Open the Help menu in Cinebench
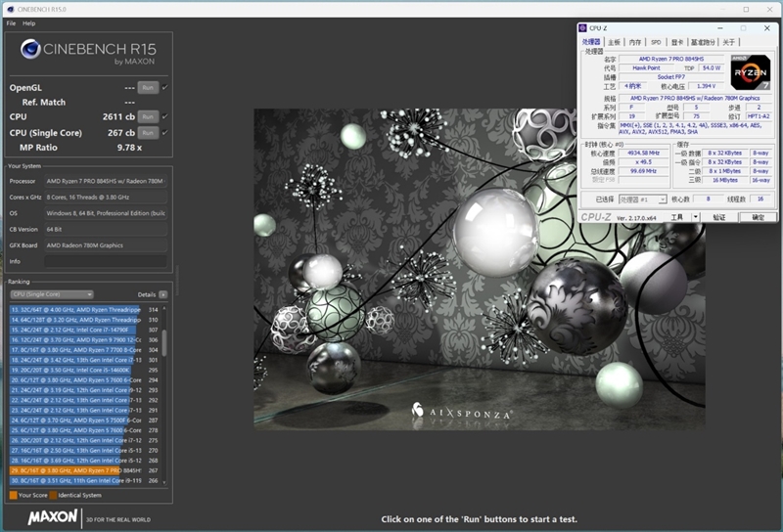Viewport: 783px width, 532px height. 28,22
